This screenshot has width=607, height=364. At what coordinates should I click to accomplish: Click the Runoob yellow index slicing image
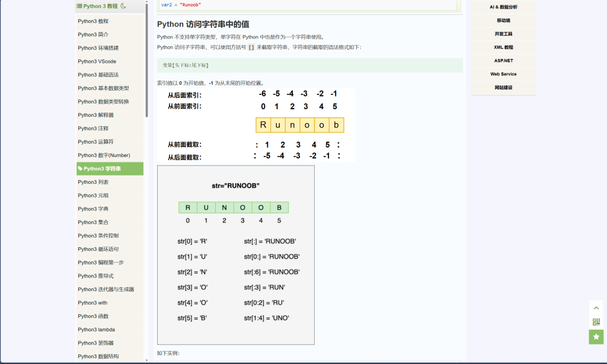point(255,125)
